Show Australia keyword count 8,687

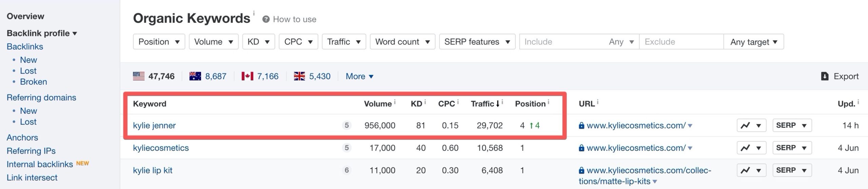216,76
